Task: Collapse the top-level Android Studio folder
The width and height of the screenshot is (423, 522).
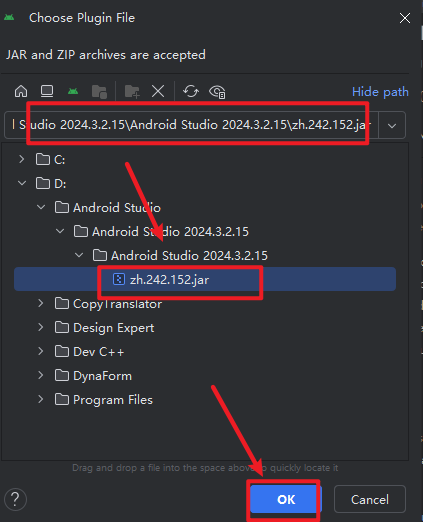Action: pos(41,207)
